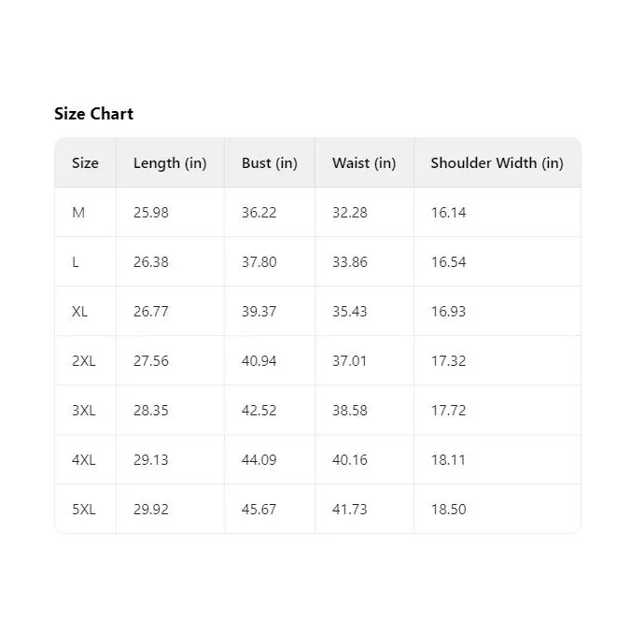The width and height of the screenshot is (644, 644).
Task: Click the 35.43 waist value
Action: 349,312
